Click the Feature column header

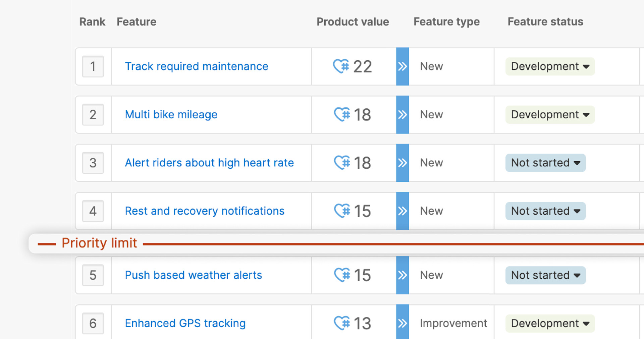click(137, 22)
